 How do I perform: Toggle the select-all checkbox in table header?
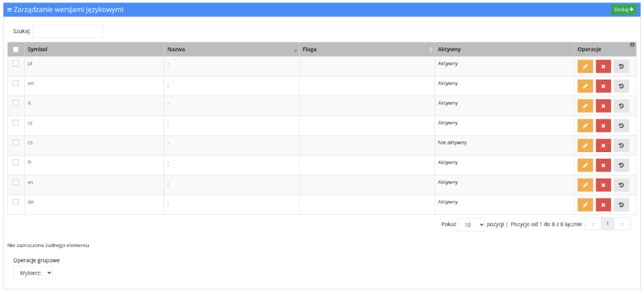pyautogui.click(x=16, y=50)
